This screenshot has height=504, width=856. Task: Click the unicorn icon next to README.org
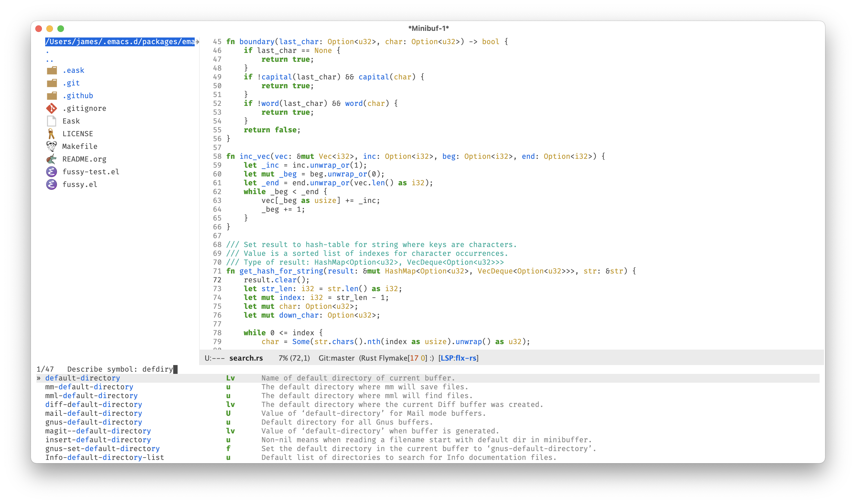[x=52, y=159]
